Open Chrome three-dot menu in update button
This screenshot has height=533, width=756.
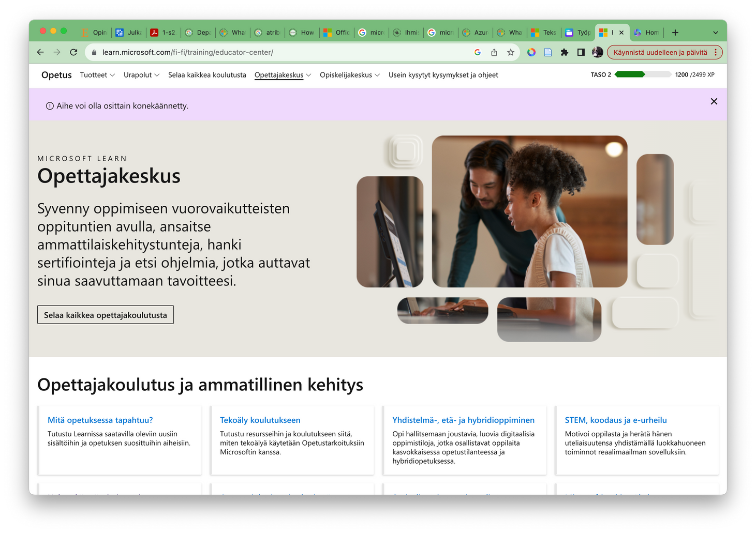tap(716, 52)
